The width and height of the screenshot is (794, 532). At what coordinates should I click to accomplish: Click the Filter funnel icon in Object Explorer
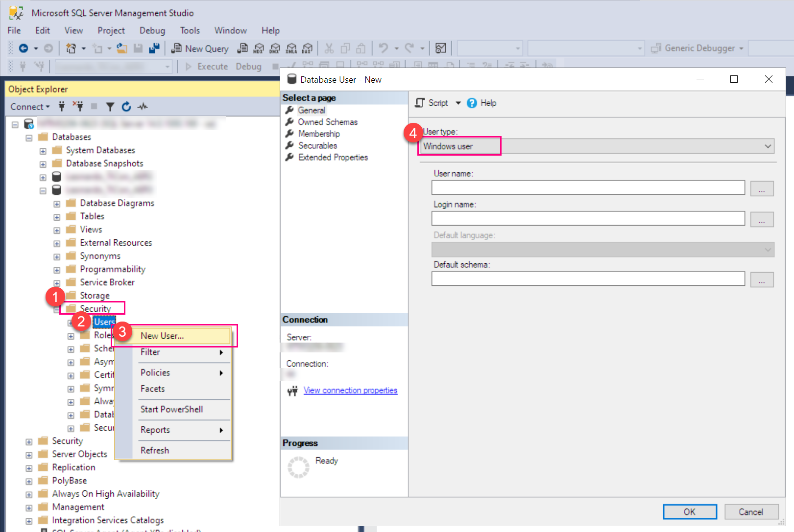point(110,107)
